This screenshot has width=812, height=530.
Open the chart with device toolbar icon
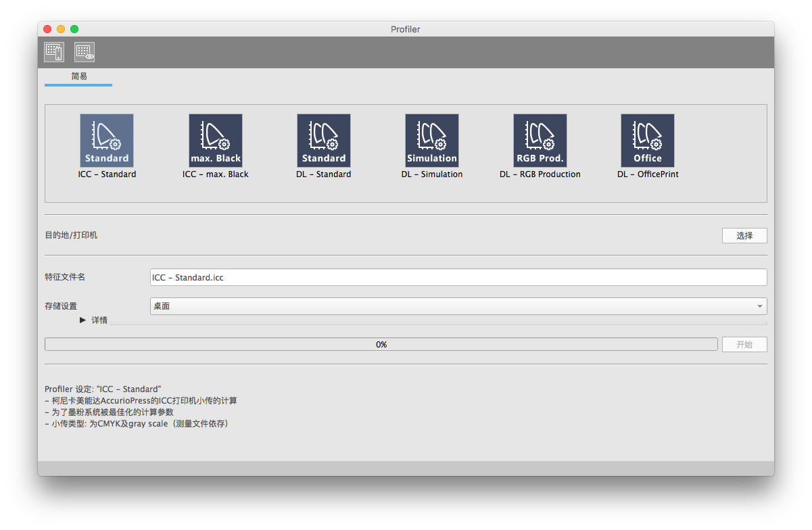pyautogui.click(x=54, y=52)
